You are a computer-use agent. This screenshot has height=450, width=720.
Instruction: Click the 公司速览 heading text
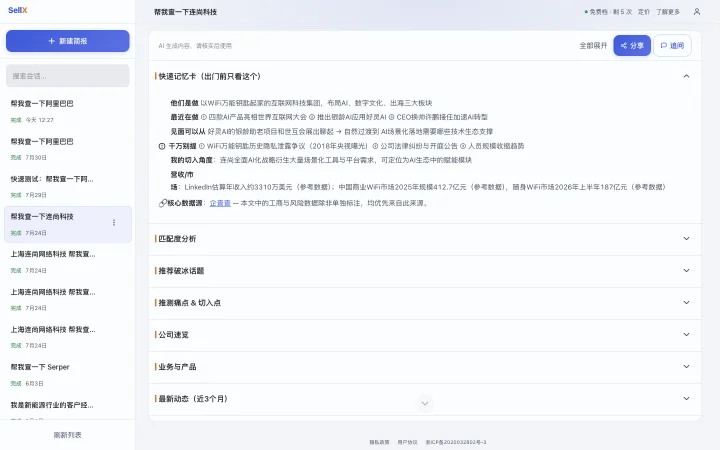[x=174, y=334]
